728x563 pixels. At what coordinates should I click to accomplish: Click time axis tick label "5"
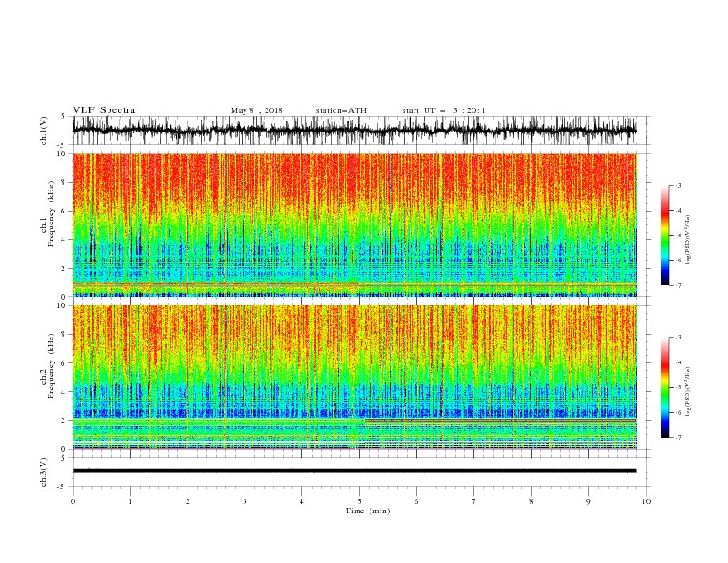tap(359, 501)
